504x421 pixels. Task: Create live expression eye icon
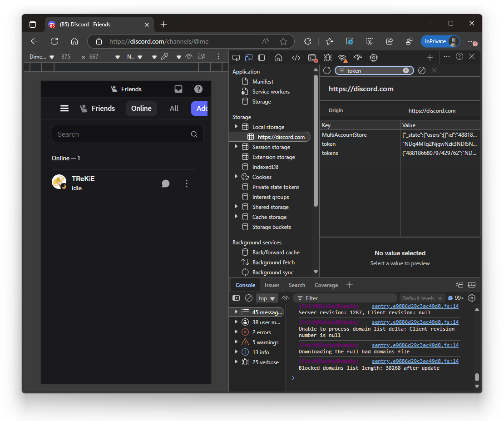[x=285, y=298]
